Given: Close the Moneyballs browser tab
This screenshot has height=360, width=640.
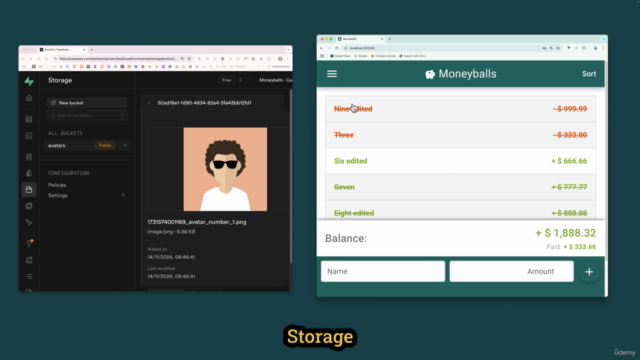Looking at the screenshot, I should [382, 39].
